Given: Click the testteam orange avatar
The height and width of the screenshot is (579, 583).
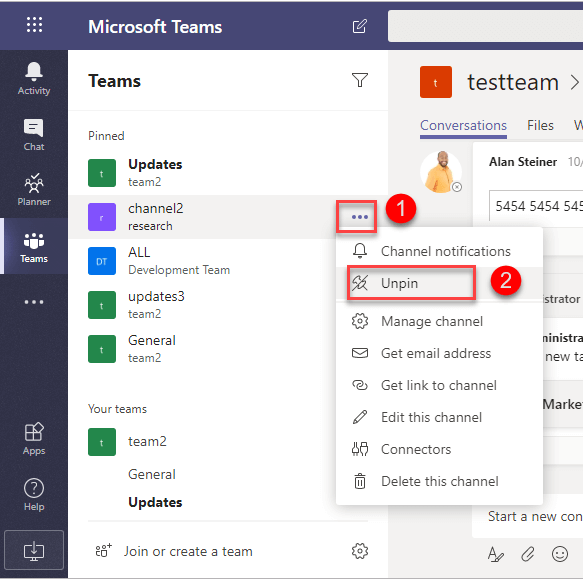Looking at the screenshot, I should pos(436,82).
